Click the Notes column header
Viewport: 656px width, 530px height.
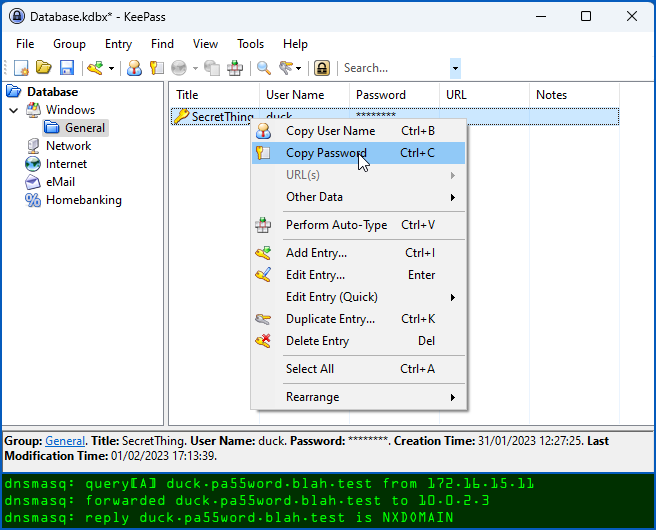tap(574, 95)
